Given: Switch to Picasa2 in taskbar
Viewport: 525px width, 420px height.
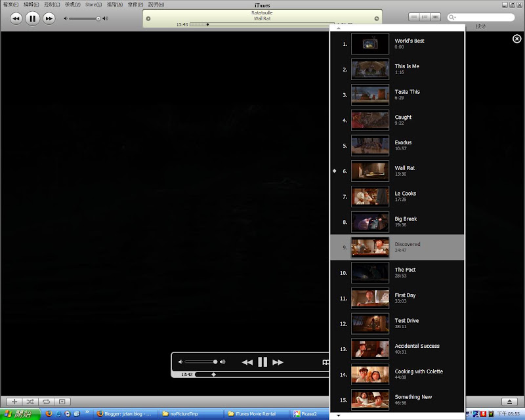Looking at the screenshot, I should pyautogui.click(x=310, y=414).
